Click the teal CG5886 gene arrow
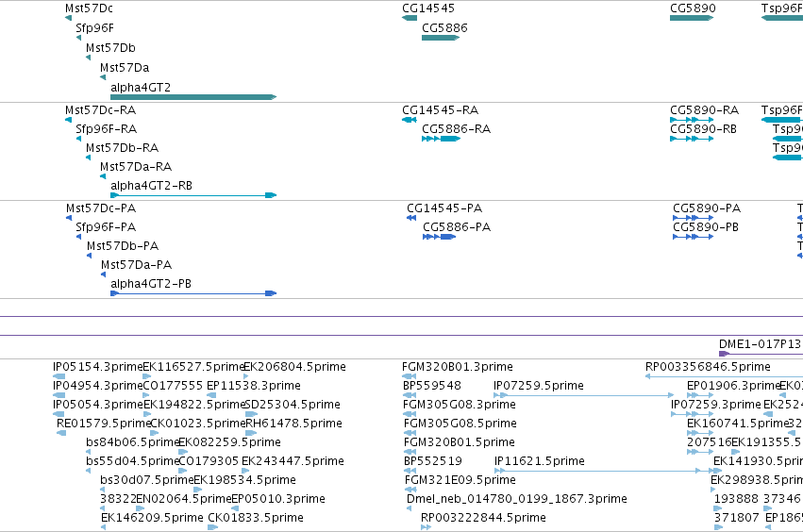803x532 pixels. (441, 38)
